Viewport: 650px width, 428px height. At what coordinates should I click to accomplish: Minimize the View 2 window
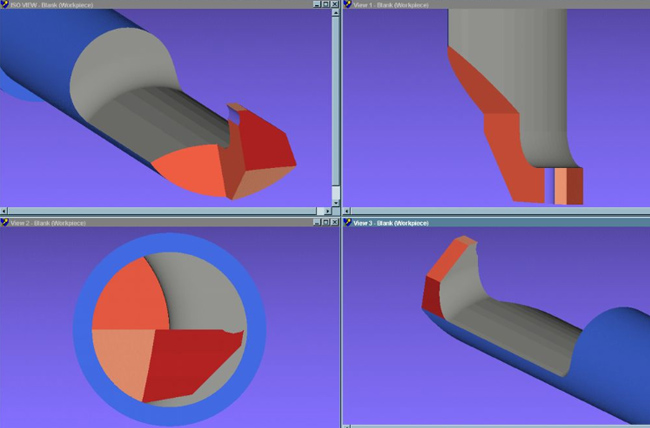(x=317, y=221)
